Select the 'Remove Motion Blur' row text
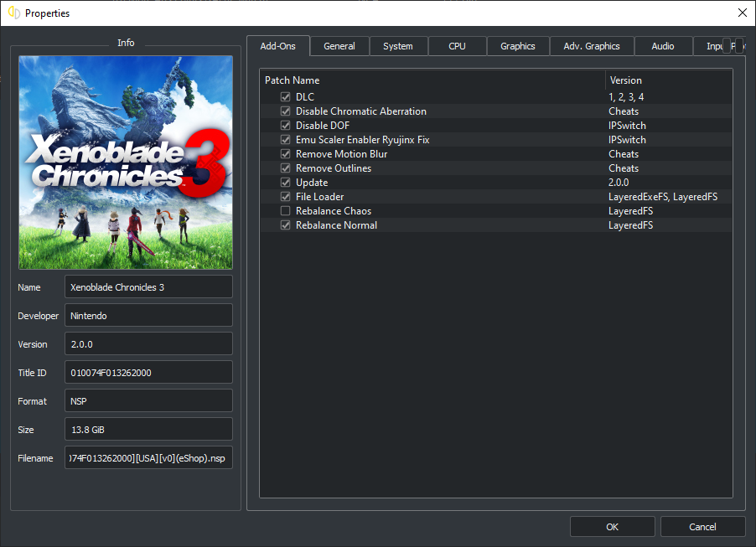The image size is (756, 547). coord(341,154)
